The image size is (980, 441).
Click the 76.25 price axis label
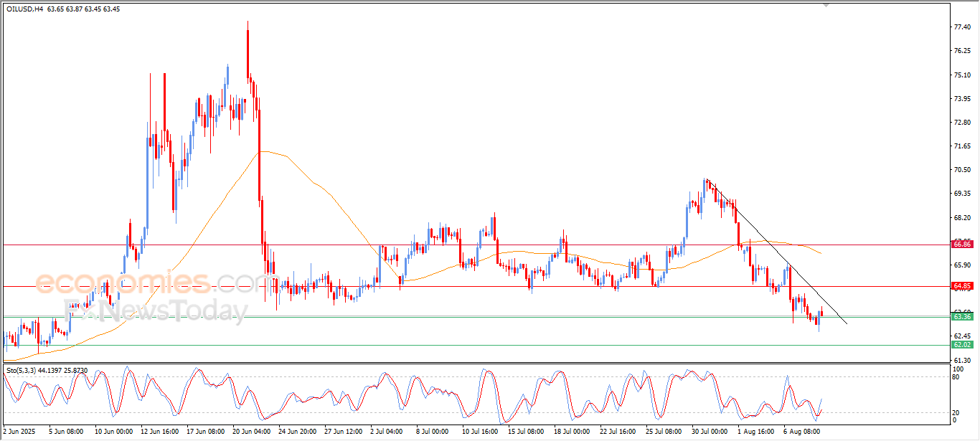point(963,51)
